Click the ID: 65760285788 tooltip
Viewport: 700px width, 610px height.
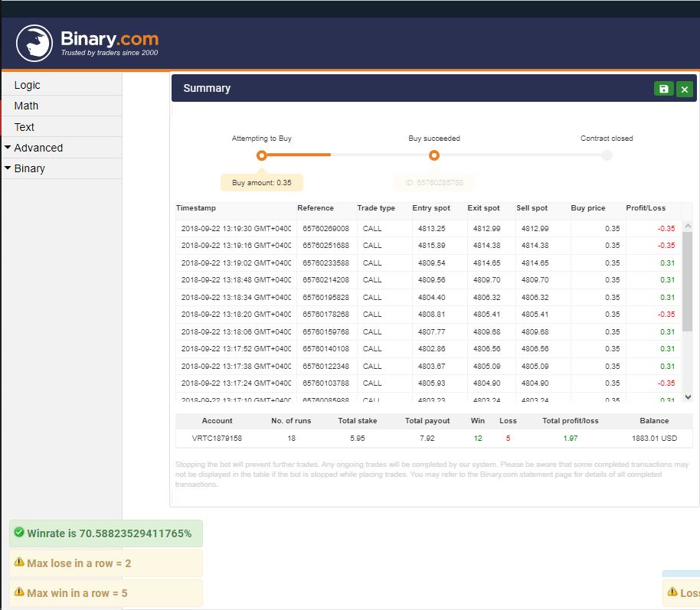pos(434,182)
